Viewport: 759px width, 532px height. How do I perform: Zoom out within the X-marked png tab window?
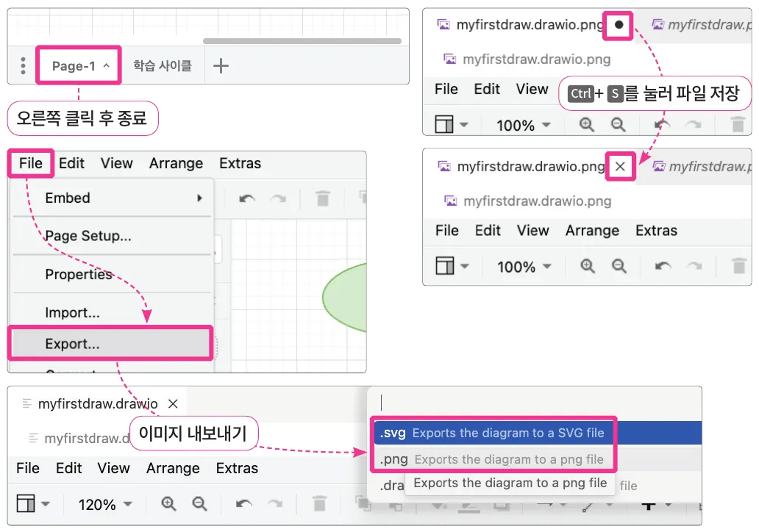point(619,266)
